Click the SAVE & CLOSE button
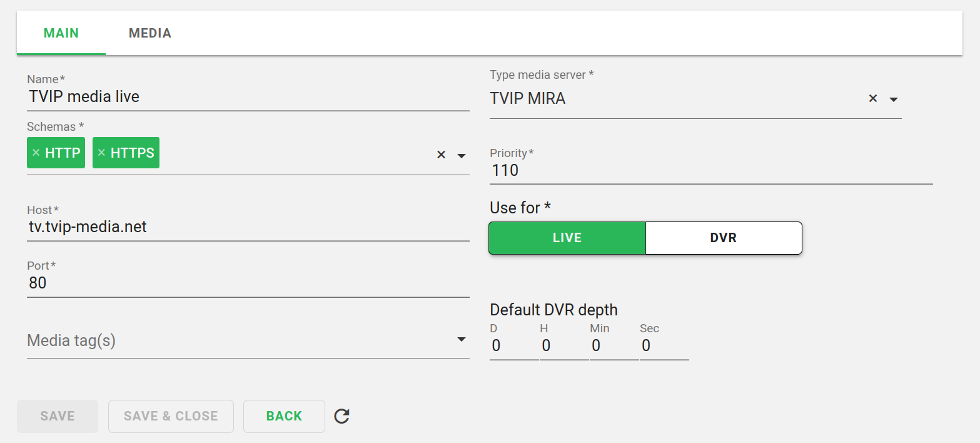Screen dimensions: 980x443 pos(171,416)
